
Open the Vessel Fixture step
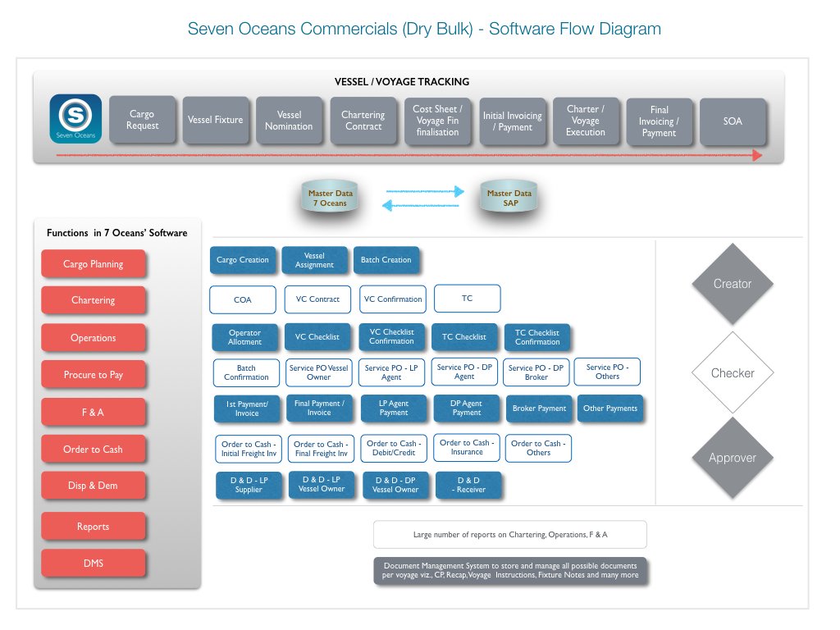216,120
